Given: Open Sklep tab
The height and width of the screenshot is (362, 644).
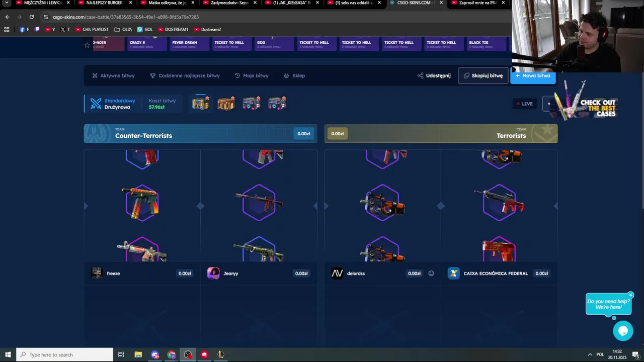Looking at the screenshot, I should pos(294,76).
